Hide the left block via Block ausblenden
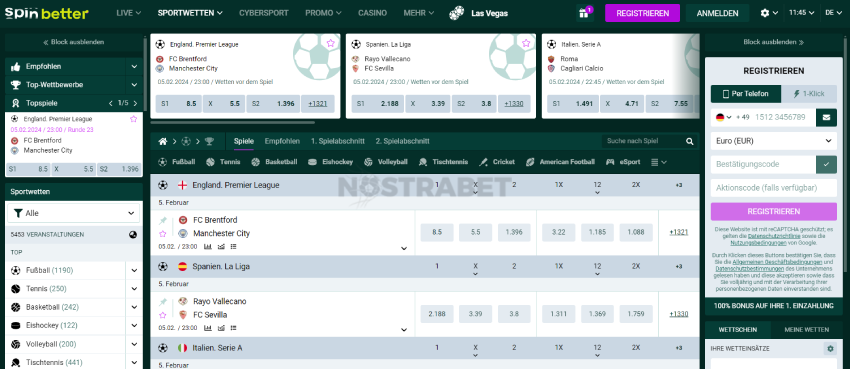Screen dimensions: 850x369 click(73, 42)
